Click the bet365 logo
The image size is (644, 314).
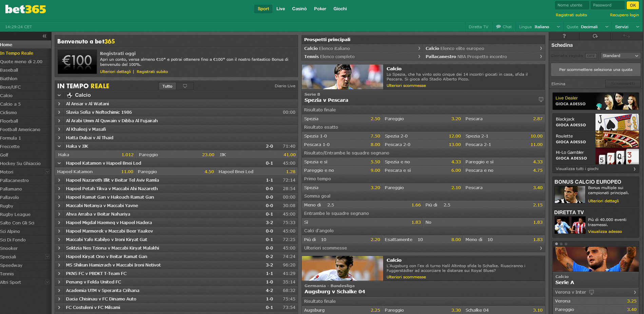coord(25,9)
